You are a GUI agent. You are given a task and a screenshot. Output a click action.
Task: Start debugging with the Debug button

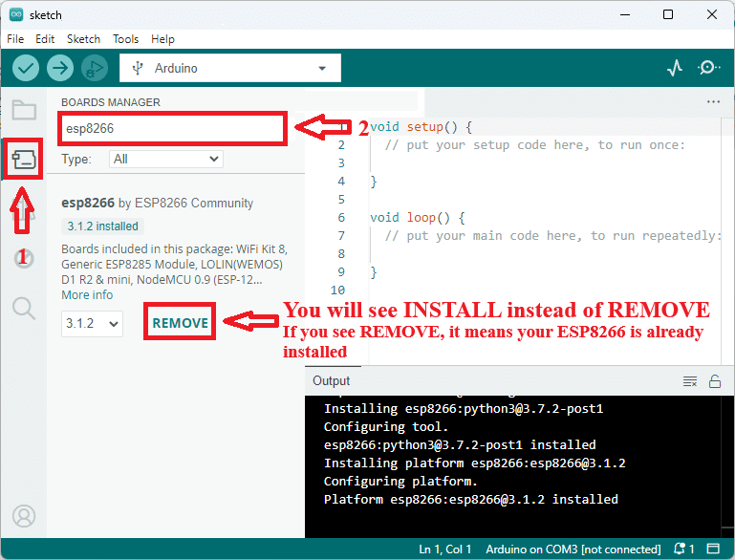pyautogui.click(x=95, y=69)
